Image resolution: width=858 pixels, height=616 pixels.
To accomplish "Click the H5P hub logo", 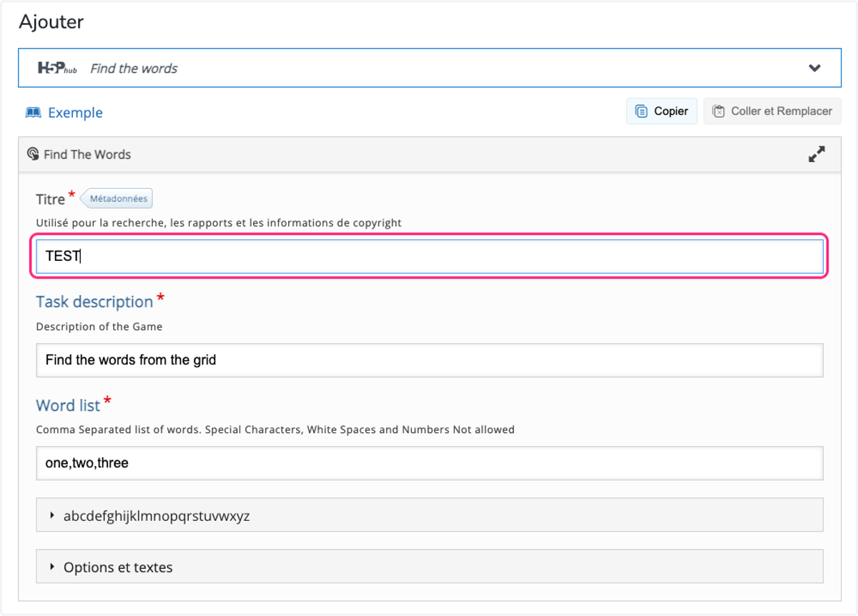I will click(x=57, y=68).
